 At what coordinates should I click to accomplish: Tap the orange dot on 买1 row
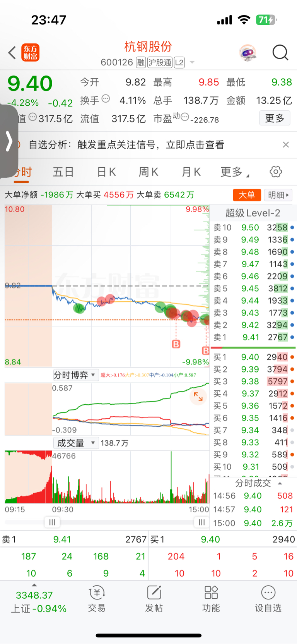pos(292,357)
